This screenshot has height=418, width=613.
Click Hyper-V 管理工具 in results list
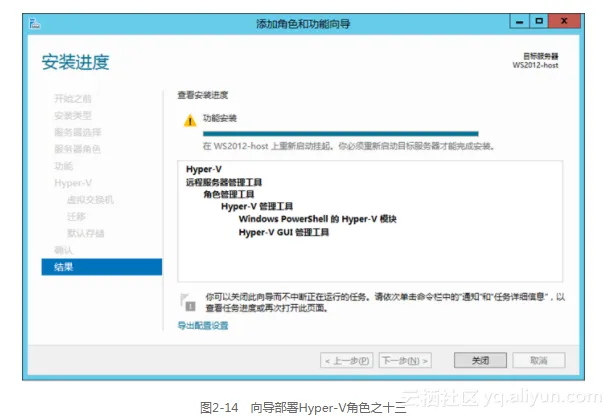point(257,206)
